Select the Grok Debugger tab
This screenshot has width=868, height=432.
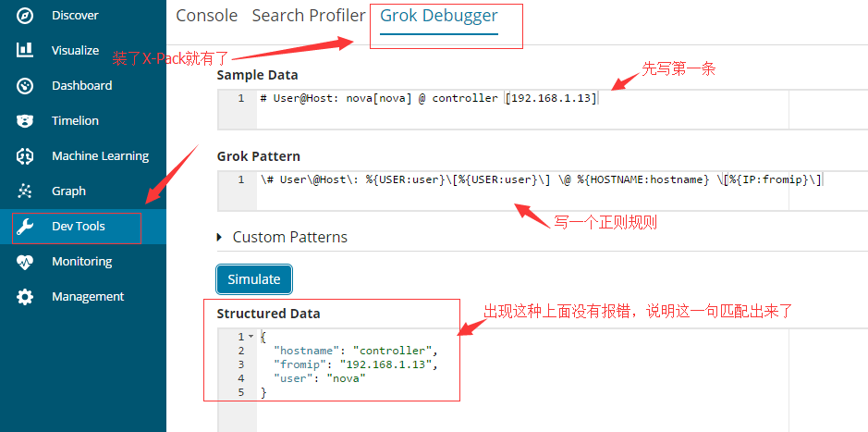(438, 16)
